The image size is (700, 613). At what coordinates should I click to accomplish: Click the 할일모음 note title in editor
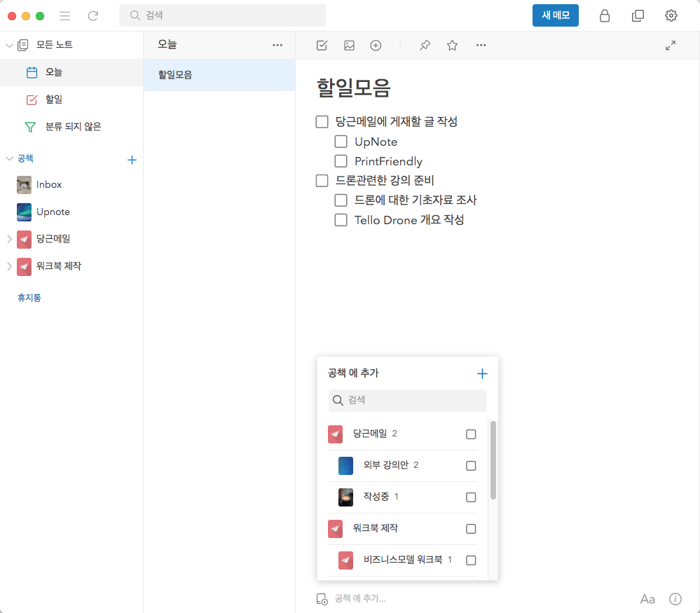[354, 88]
